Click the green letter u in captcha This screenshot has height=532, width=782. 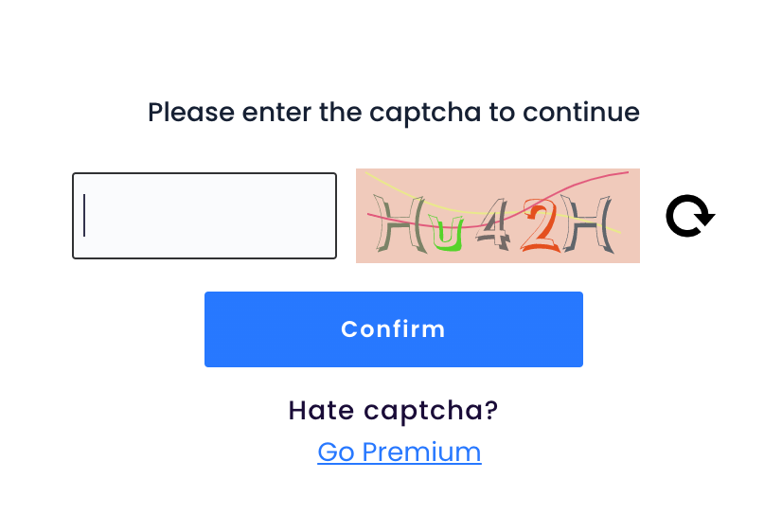click(x=446, y=232)
